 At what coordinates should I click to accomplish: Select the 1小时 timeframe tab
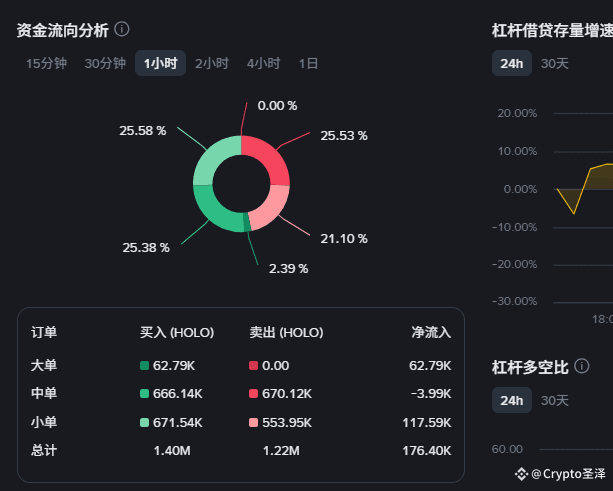click(160, 63)
